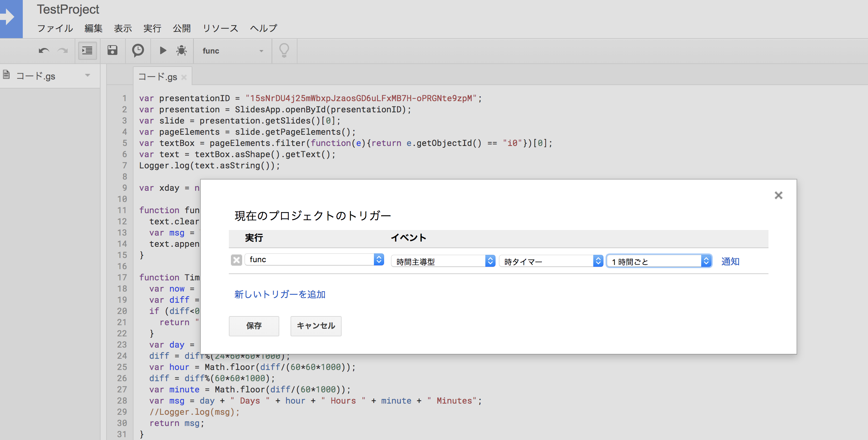
Task: Click the //Logger.log(msg); comment line
Action: pos(194,412)
